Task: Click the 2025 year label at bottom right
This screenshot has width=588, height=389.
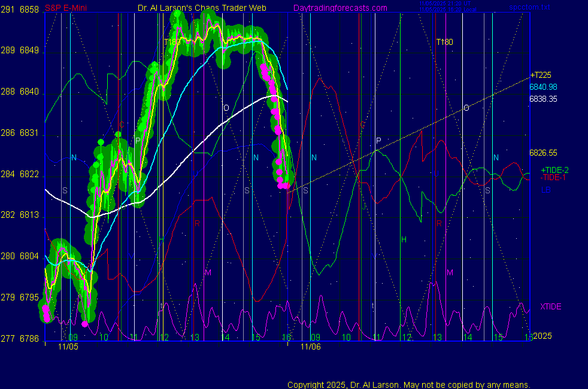Action: tap(541, 336)
